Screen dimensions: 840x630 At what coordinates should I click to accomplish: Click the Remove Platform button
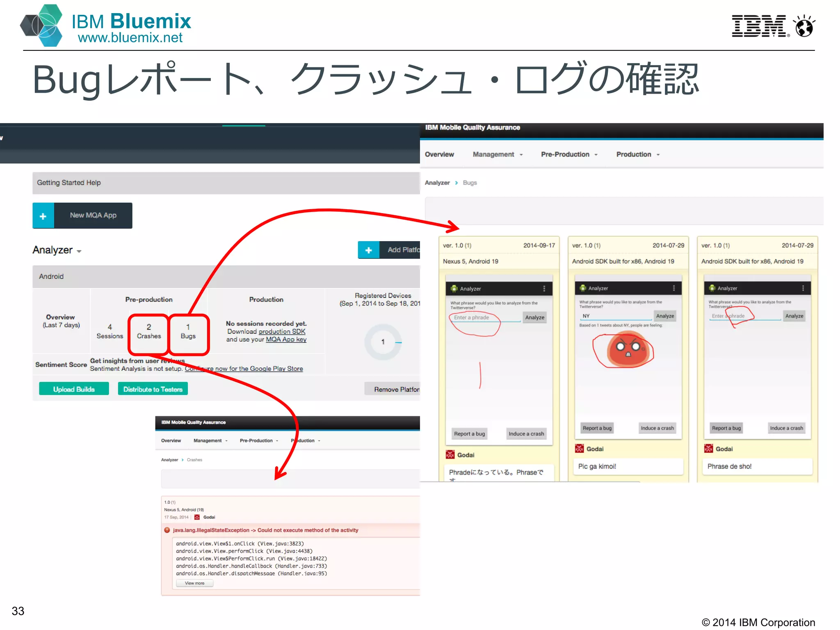[x=392, y=389]
